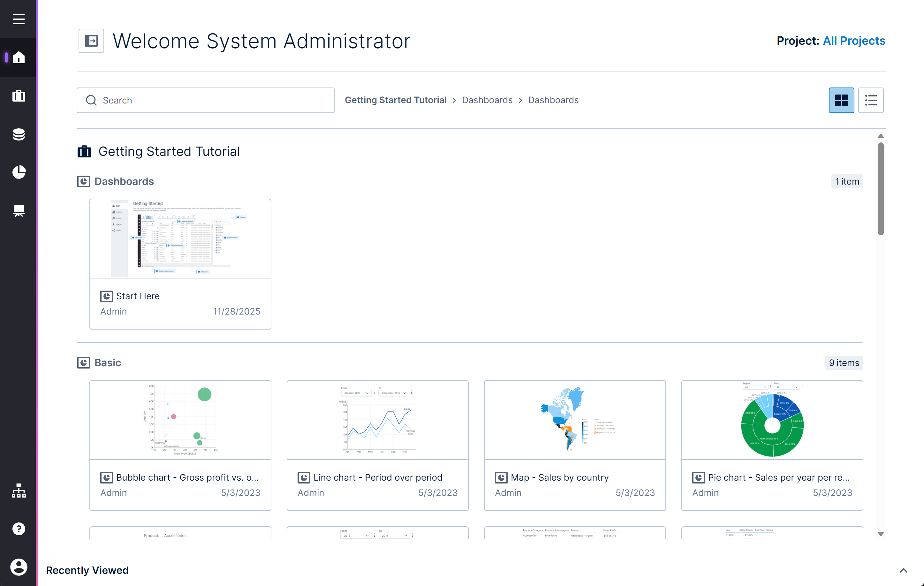The image size is (924, 586).
Task: Go to Getting Started Tutorial breadcrumb
Action: click(395, 100)
